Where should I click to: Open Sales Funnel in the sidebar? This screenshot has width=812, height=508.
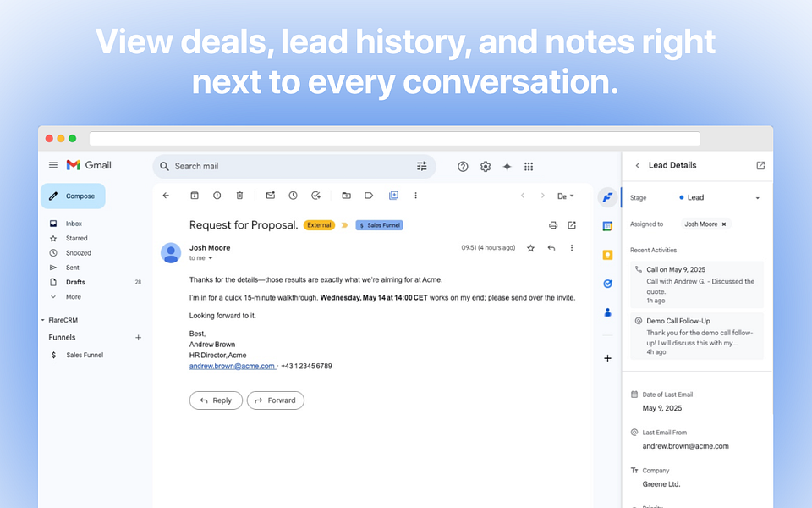click(85, 355)
